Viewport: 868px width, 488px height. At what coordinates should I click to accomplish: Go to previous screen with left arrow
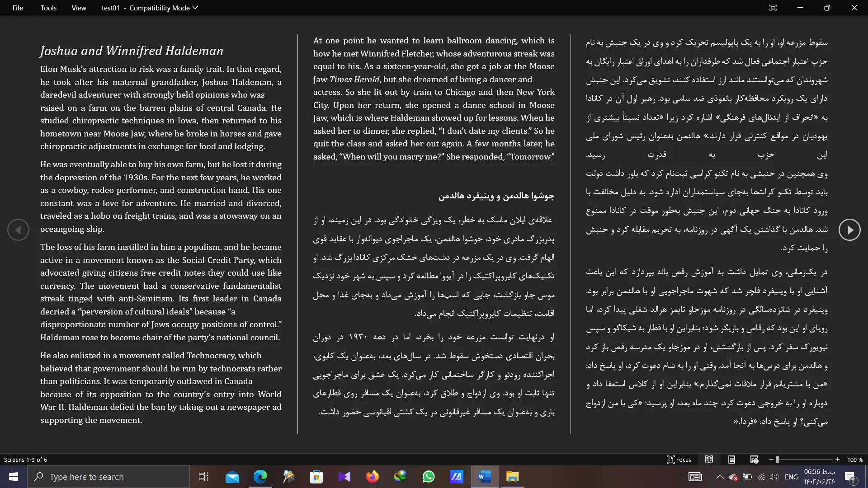point(18,230)
